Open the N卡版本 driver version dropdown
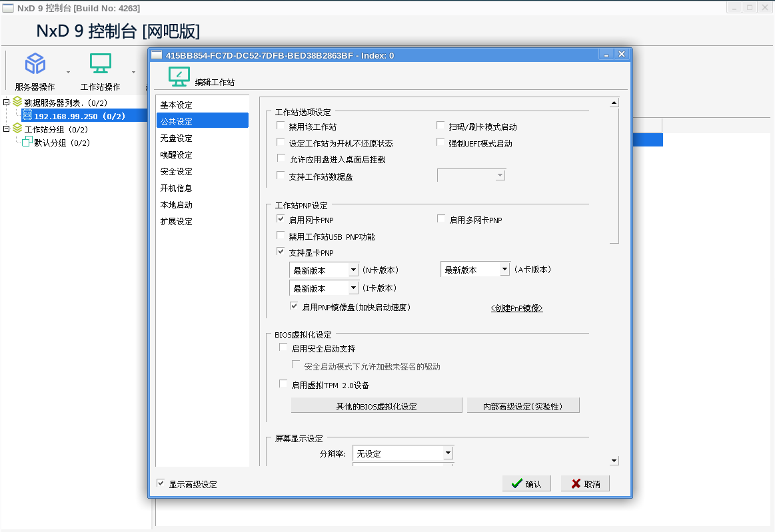This screenshot has width=775, height=532. [x=323, y=270]
